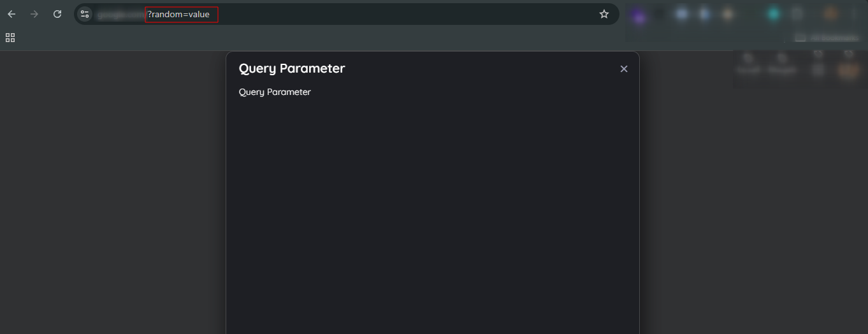
Task: Open the site information tune icon
Action: [x=85, y=14]
